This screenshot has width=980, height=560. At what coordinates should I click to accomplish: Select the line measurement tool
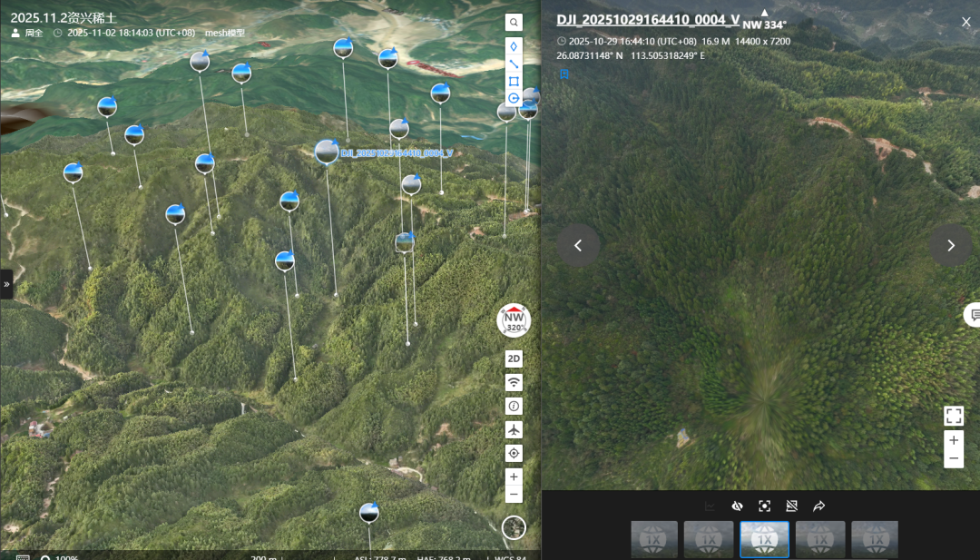pyautogui.click(x=513, y=64)
